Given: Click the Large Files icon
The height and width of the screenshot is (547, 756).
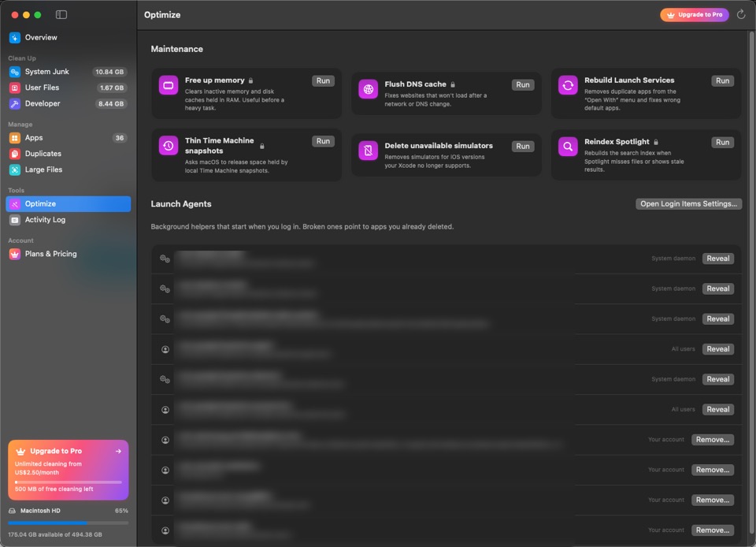Looking at the screenshot, I should (x=15, y=169).
